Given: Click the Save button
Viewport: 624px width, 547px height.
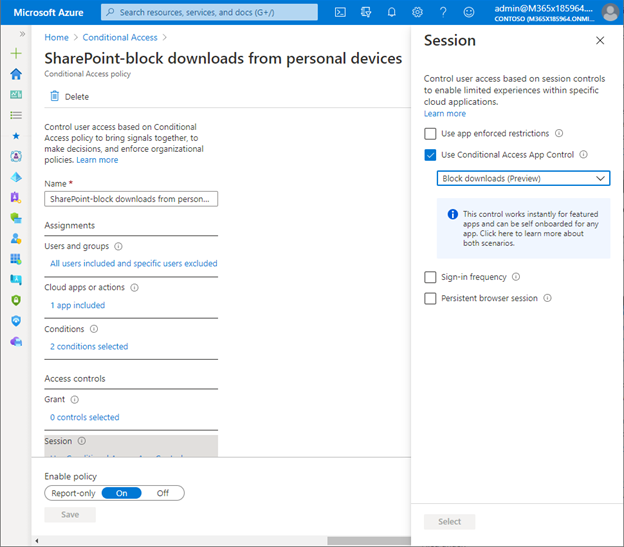Looking at the screenshot, I should coord(70,515).
